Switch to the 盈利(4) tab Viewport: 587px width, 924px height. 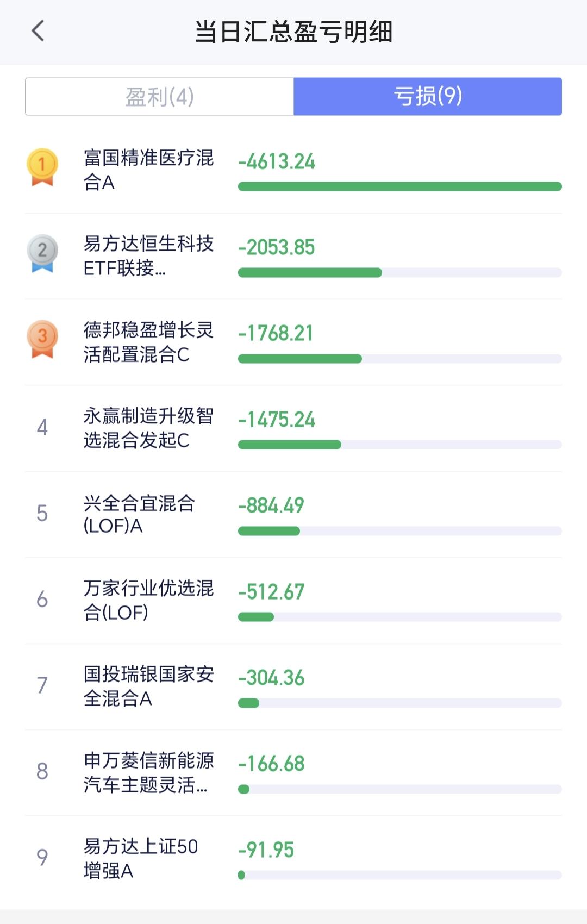(x=159, y=97)
